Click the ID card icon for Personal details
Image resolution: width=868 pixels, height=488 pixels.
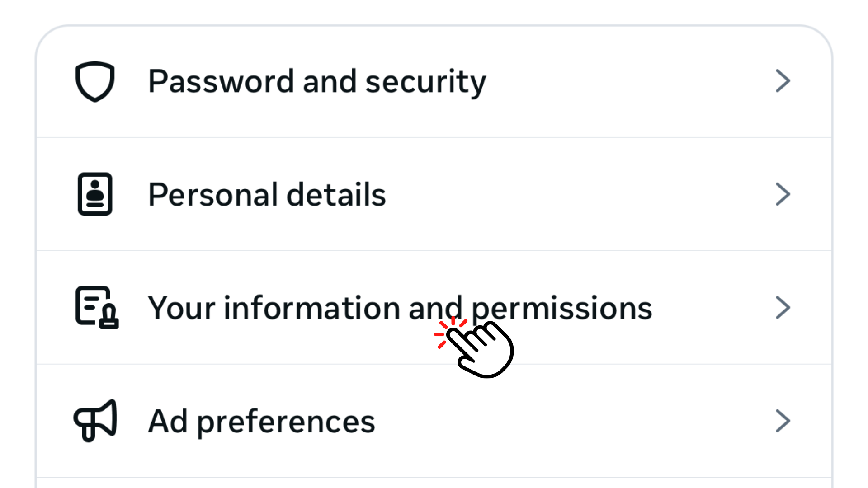[x=95, y=194]
